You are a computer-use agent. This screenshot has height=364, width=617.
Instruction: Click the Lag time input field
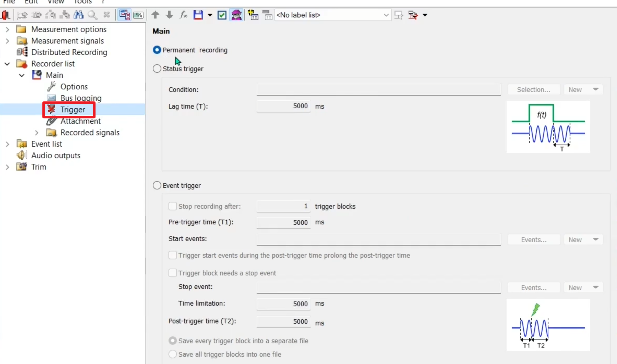[283, 106]
